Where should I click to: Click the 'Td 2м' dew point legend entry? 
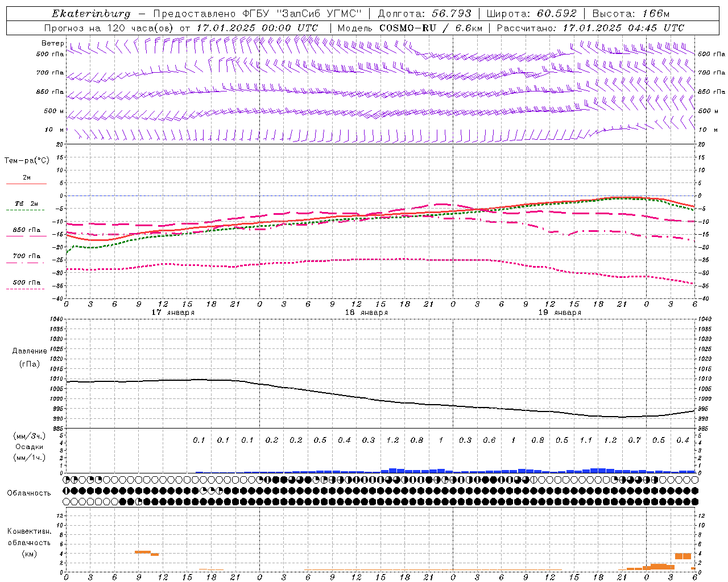click(26, 203)
